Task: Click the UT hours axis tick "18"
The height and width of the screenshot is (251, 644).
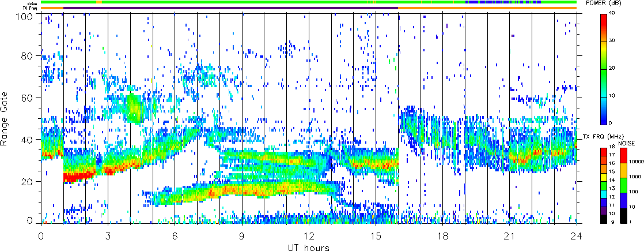Action: (443, 235)
